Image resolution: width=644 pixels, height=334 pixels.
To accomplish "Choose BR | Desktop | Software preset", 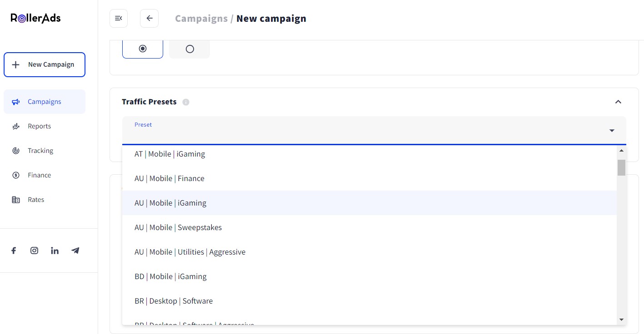I will (x=174, y=301).
